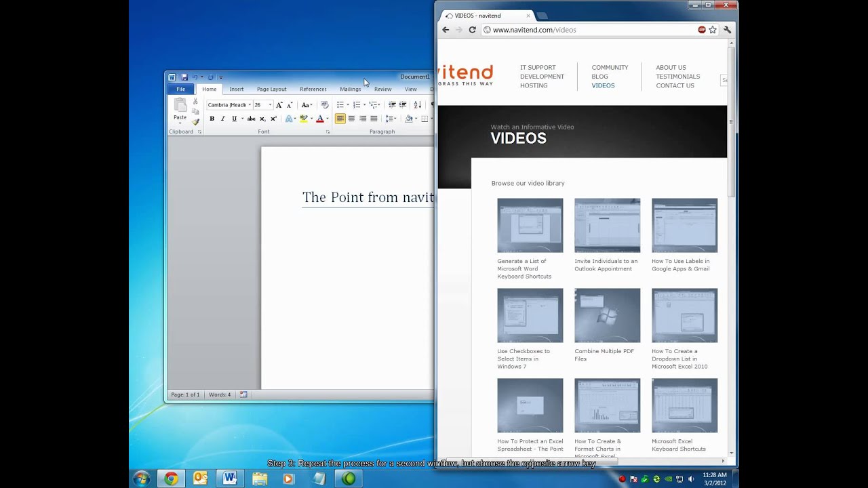868x488 pixels.
Task: Click the Shrink Font icon
Action: pyautogui.click(x=290, y=105)
